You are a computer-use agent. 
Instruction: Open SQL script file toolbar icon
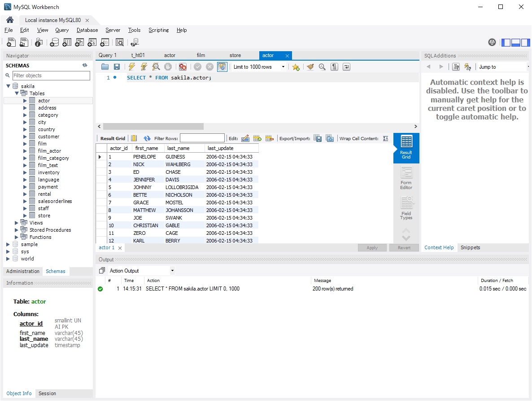point(24,42)
